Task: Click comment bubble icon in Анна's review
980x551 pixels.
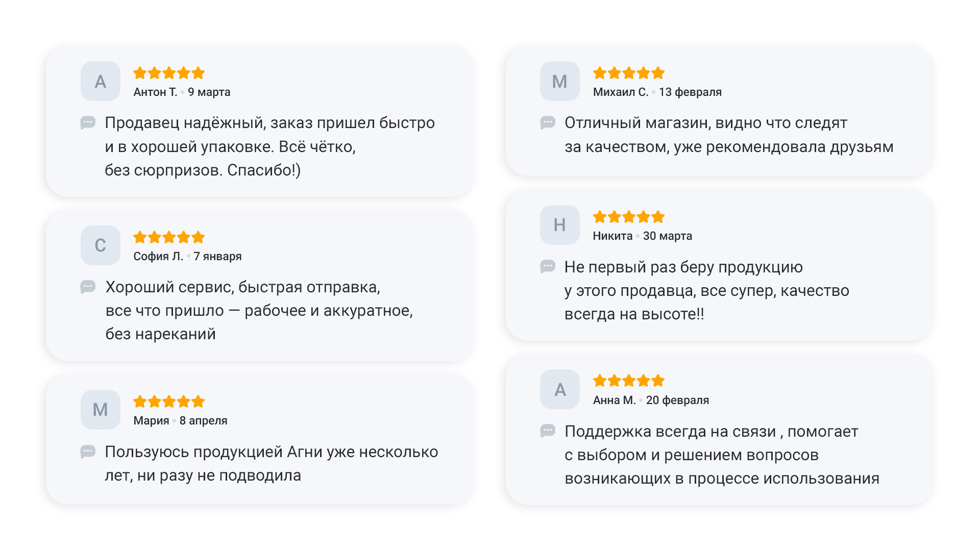Action: tap(548, 431)
